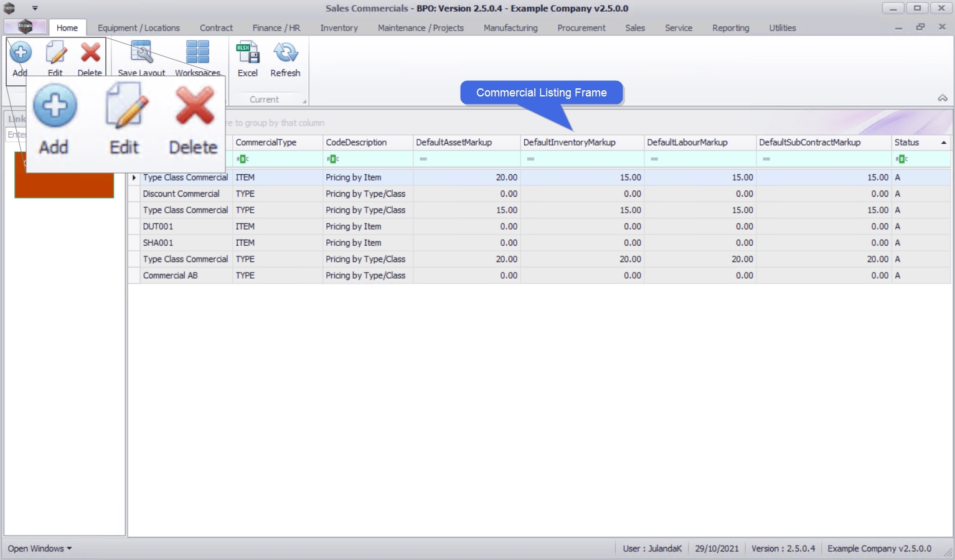
Task: Expand the Current group dialog launcher
Action: pos(304,101)
